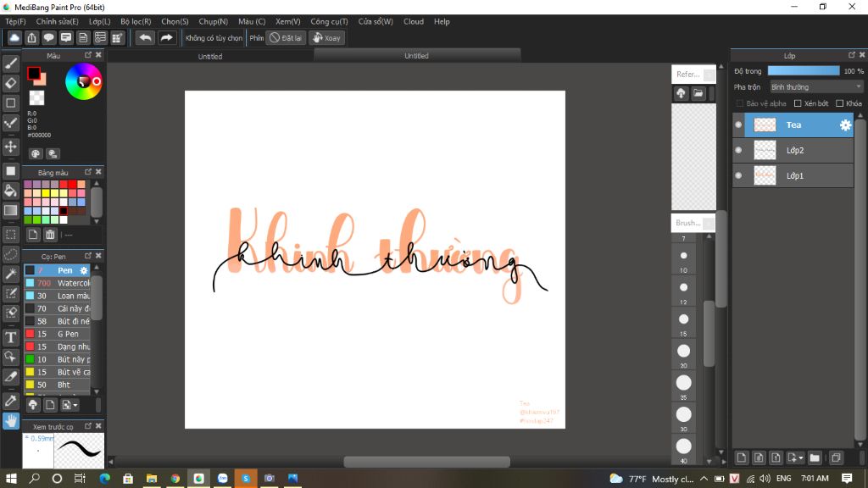Switch to the first Untitled tab
This screenshot has width=868, height=488.
[210, 57]
